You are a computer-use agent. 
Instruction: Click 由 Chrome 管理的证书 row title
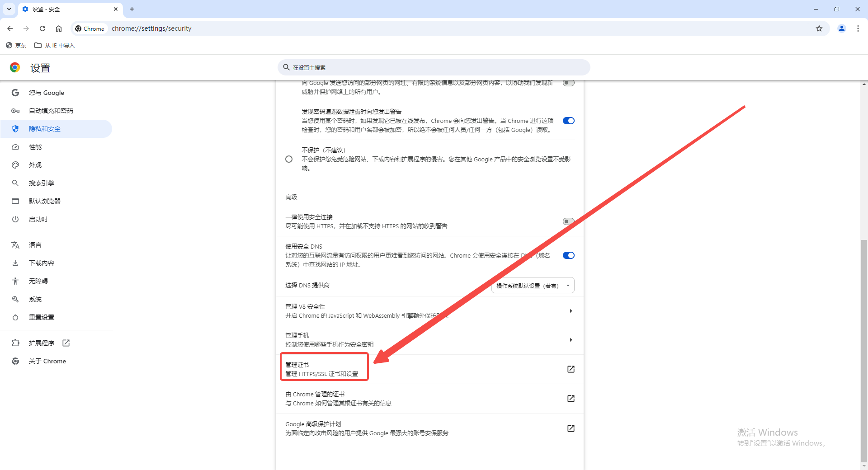click(x=315, y=394)
